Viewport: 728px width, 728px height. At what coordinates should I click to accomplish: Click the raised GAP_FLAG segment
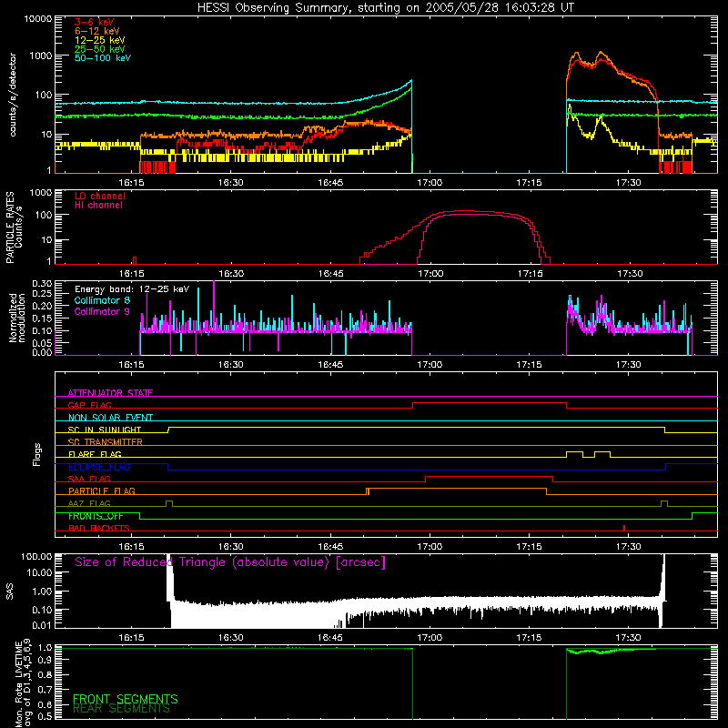(x=490, y=403)
